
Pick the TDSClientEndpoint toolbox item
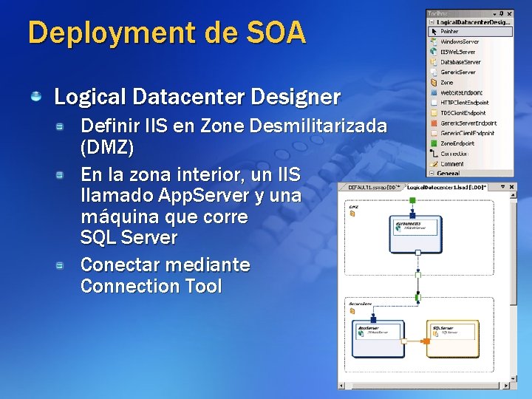tap(470, 113)
